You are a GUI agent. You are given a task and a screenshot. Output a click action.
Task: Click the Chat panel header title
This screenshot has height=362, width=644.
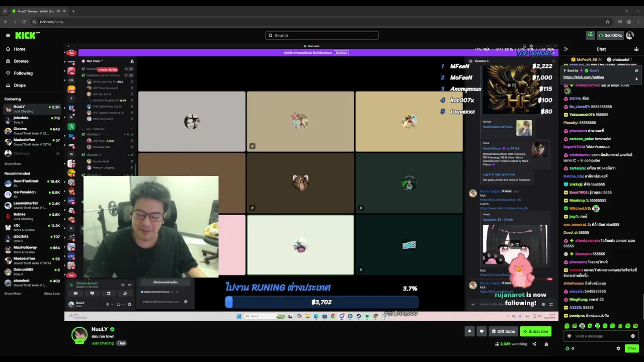(x=601, y=49)
